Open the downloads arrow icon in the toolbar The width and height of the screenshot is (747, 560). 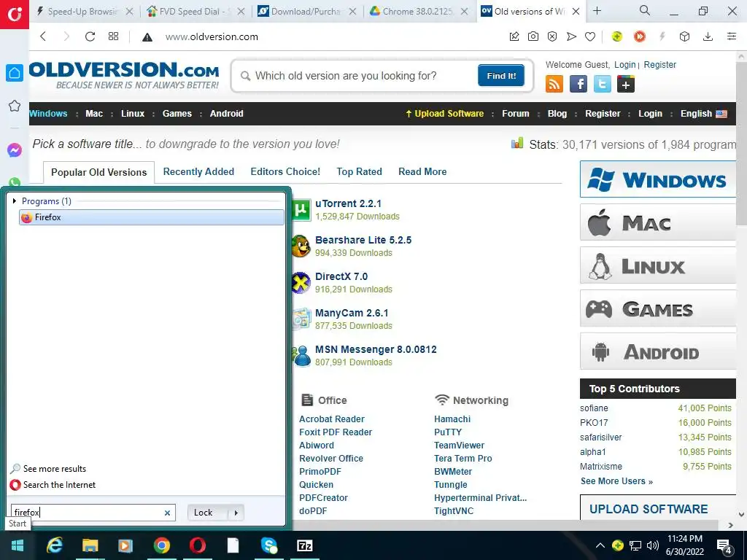708,36
